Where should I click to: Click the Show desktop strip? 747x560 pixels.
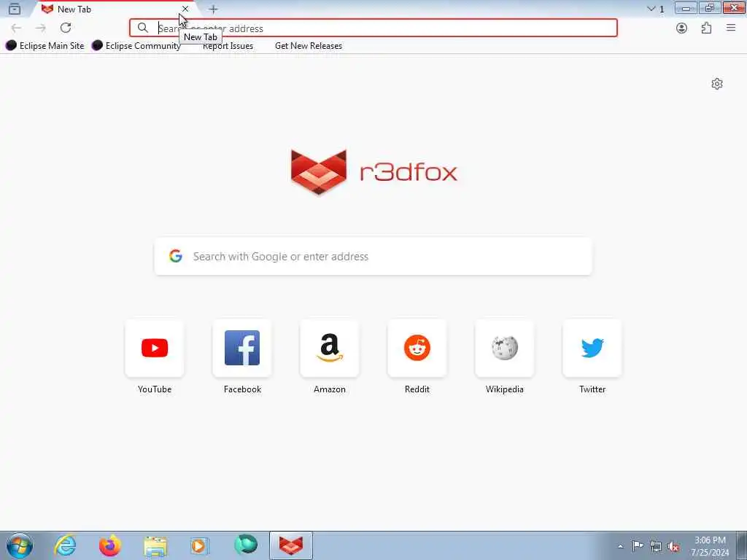[x=742, y=545]
